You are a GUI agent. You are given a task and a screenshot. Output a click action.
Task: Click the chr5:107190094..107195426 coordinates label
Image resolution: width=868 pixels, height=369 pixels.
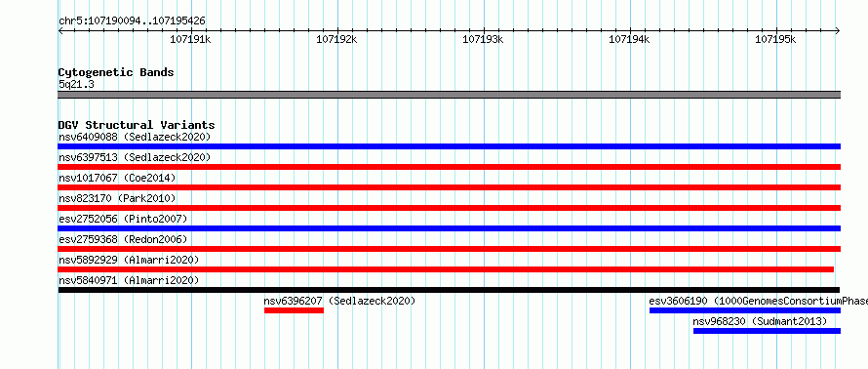pyautogui.click(x=132, y=20)
